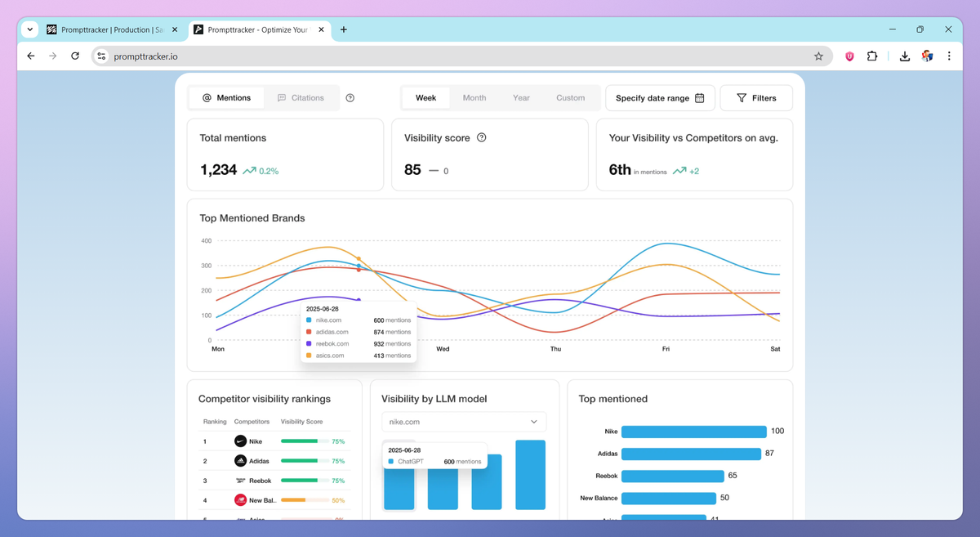This screenshot has height=537, width=980.
Task: Click the Adidas bar in Top mentioned
Action: pos(691,454)
